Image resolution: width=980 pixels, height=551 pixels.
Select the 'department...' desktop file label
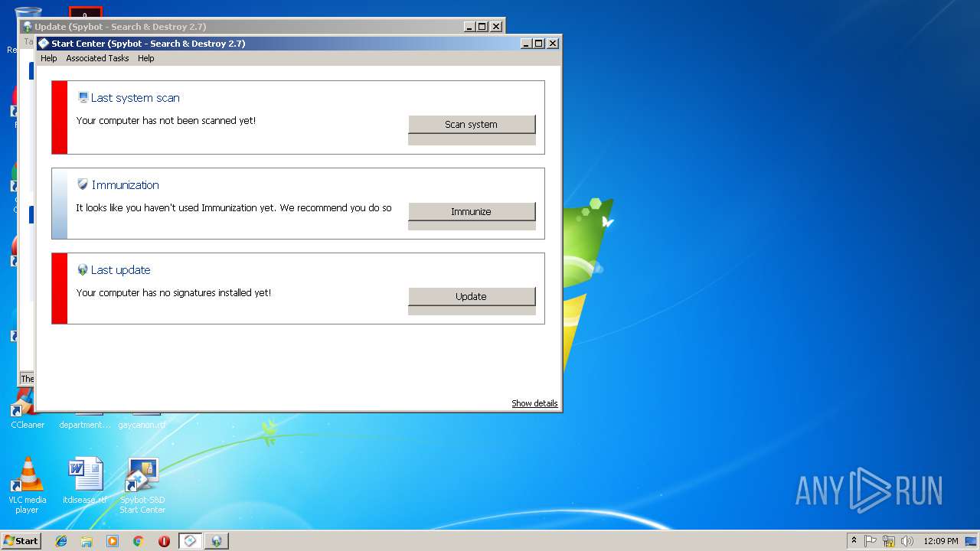coord(85,425)
